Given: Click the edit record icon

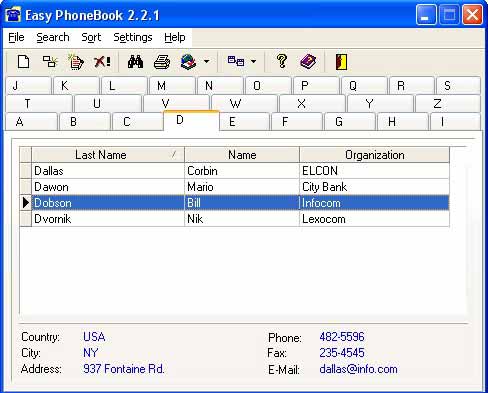Looking at the screenshot, I should pos(76,62).
